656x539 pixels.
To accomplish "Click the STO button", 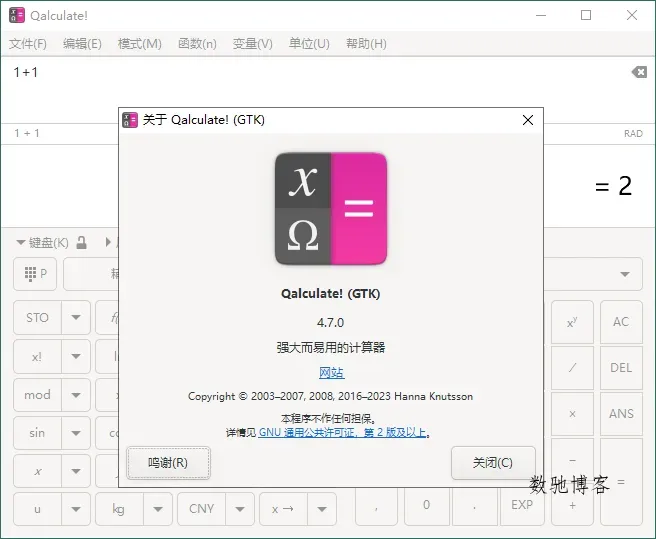I will [x=38, y=318].
